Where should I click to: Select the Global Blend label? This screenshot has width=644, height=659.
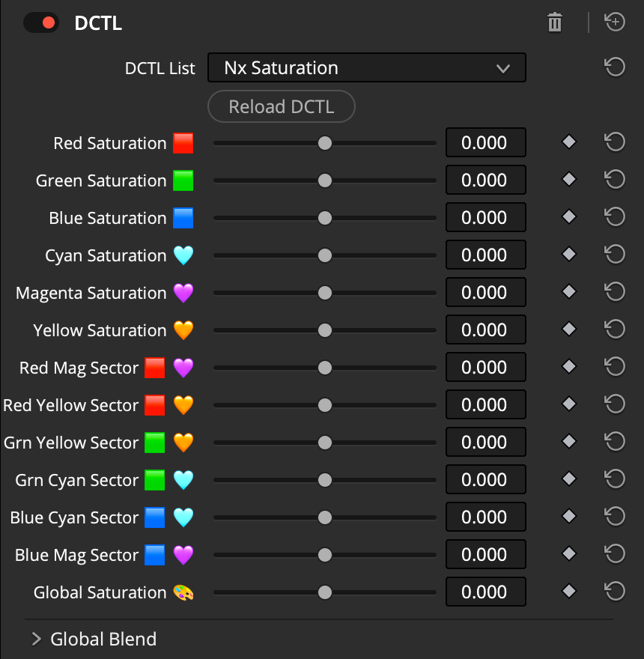tap(103, 639)
